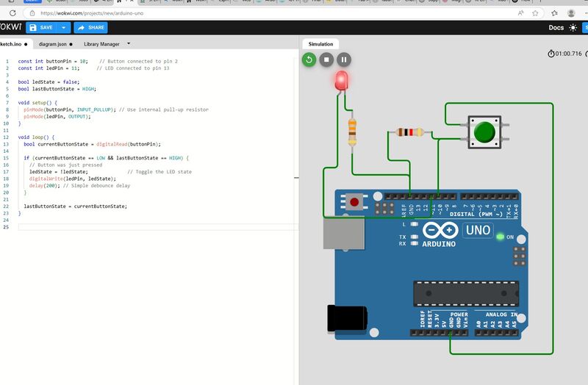Click the red LED in the circuit
The image size is (588, 385).
pyautogui.click(x=341, y=80)
